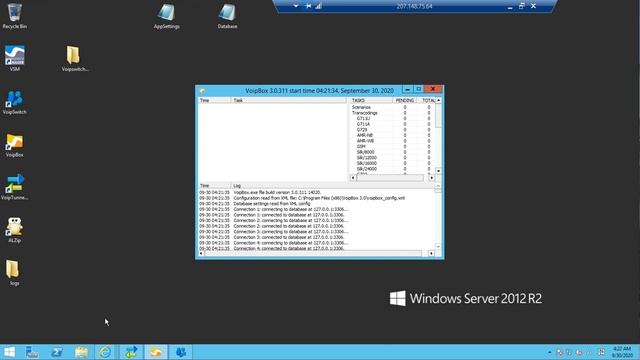
Task: Select the VSM desktop shortcut
Action: 15,58
